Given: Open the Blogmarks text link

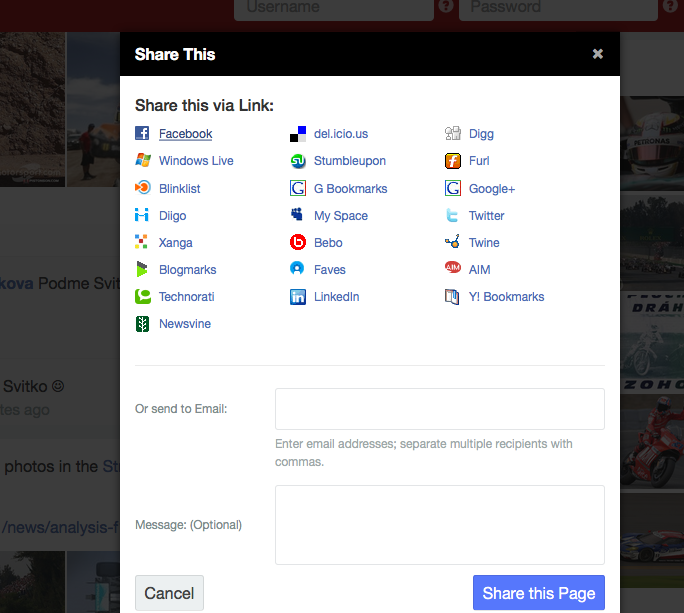Looking at the screenshot, I should 188,270.
